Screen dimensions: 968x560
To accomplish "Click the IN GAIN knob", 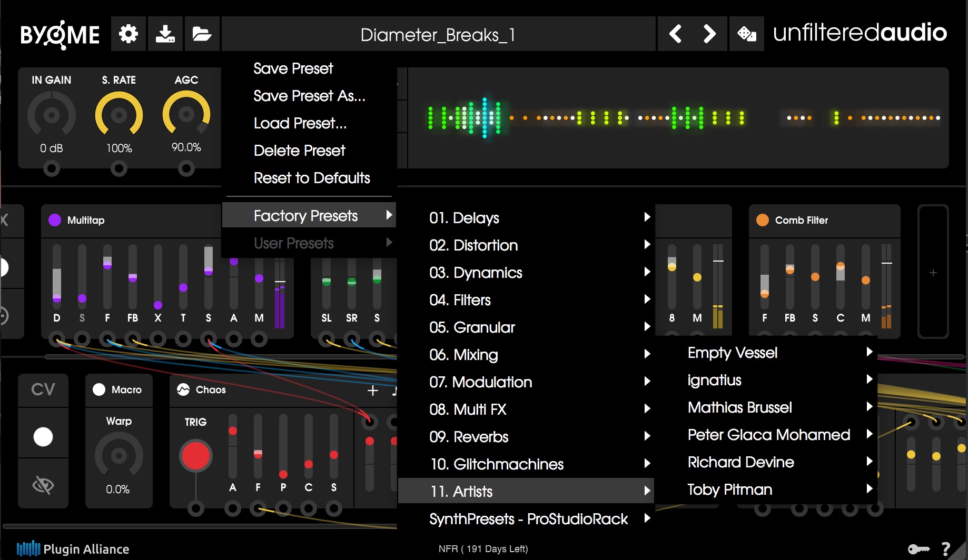I will pos(52,114).
